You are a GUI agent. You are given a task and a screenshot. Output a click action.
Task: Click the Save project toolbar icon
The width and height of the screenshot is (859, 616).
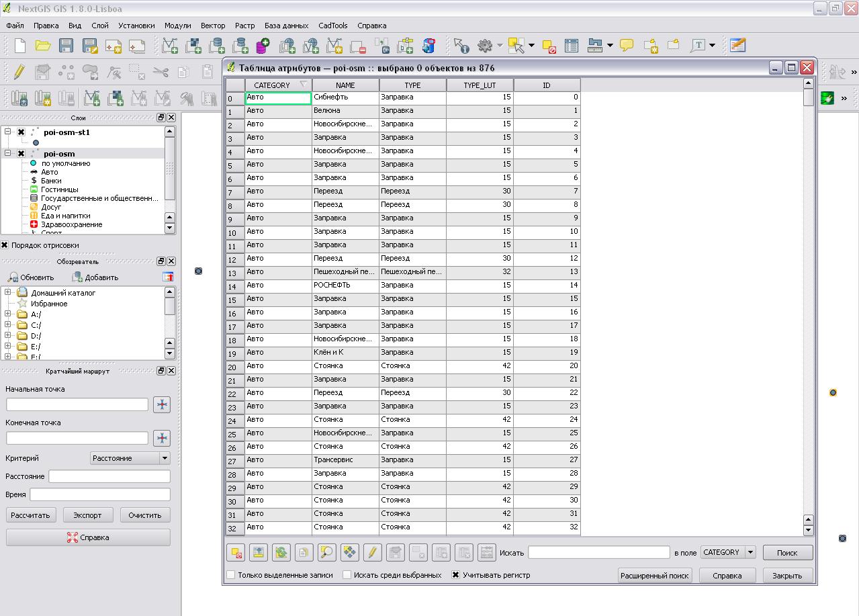pyautogui.click(x=66, y=46)
